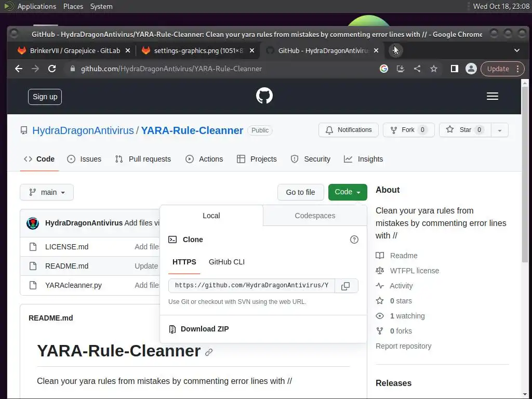Open the LICENSE.md file
Screen dimensions: 532x399
(67, 247)
